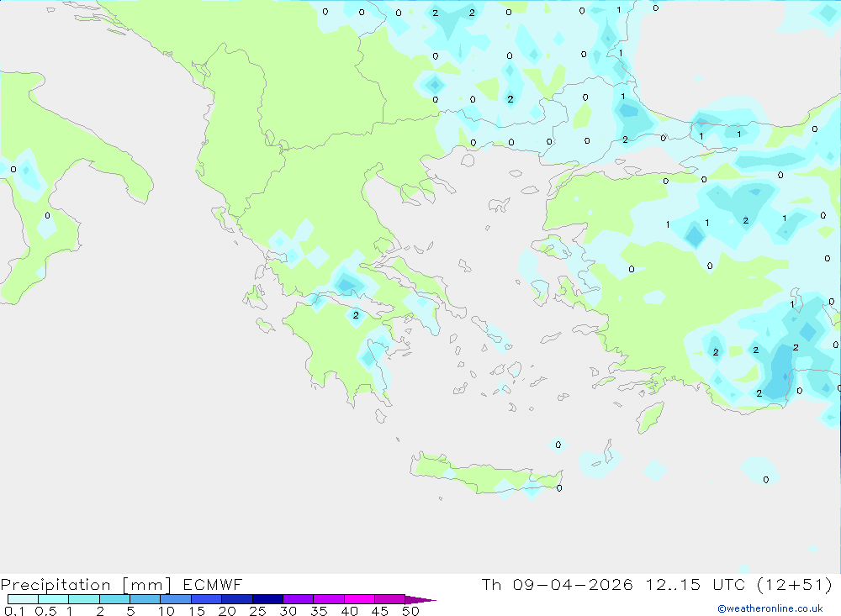The width and height of the screenshot is (841, 616).
Task: Click the legend arrow tip beyond 50 mm
Action: 420,600
